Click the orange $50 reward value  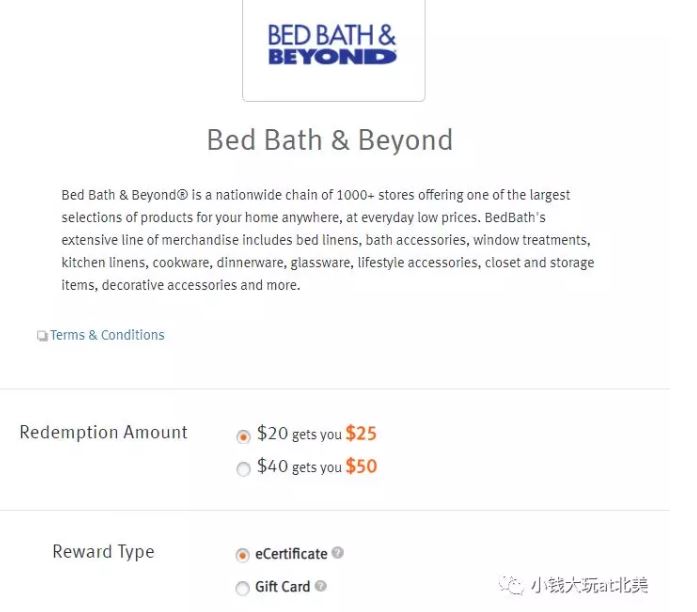(x=361, y=467)
